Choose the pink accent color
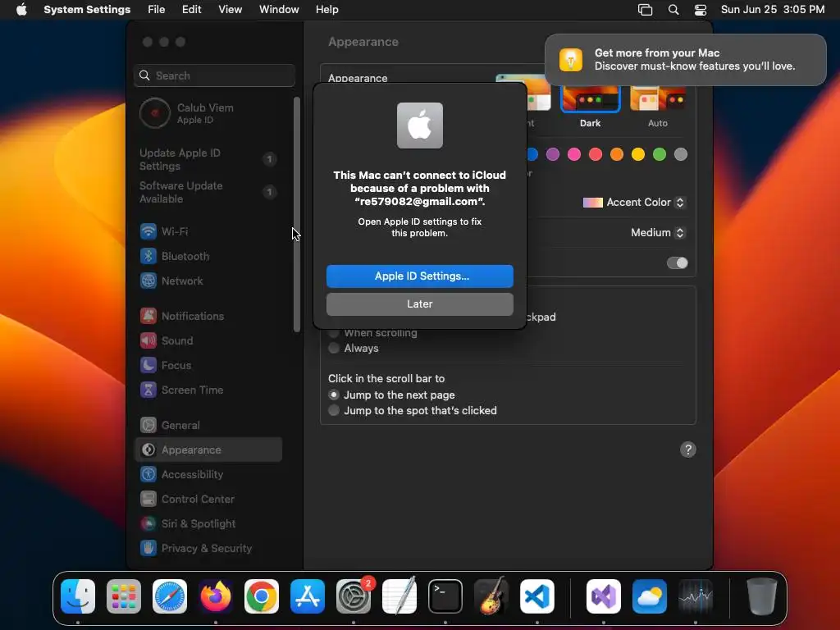This screenshot has width=840, height=630. click(x=574, y=155)
